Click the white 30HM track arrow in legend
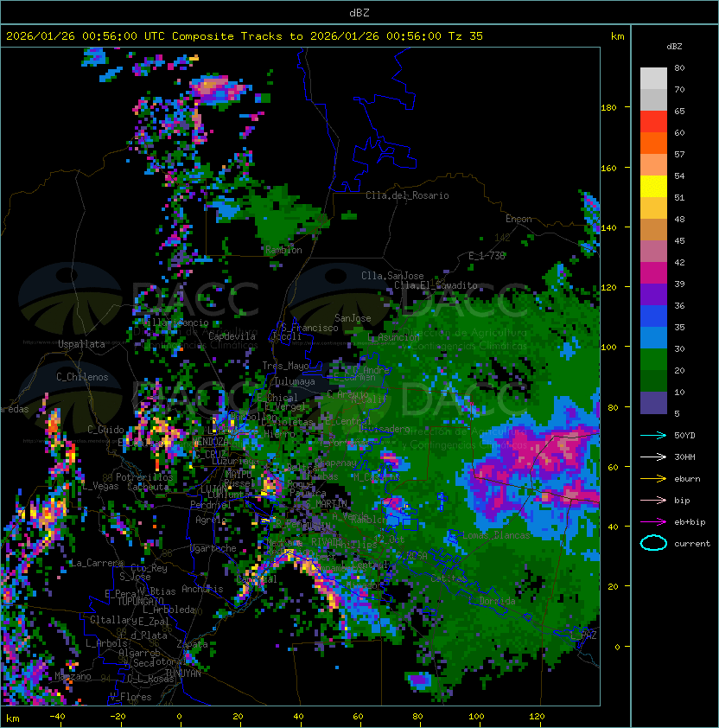Screen dimensions: 719x728 (653, 457)
